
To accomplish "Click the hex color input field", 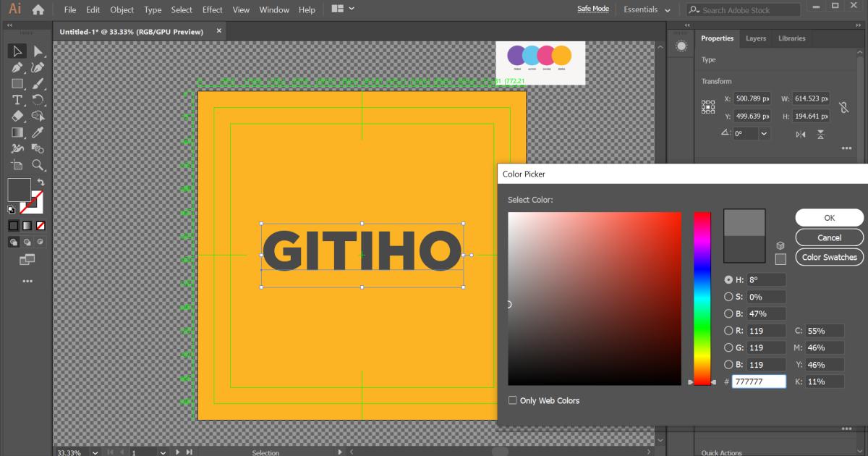I will tap(759, 381).
